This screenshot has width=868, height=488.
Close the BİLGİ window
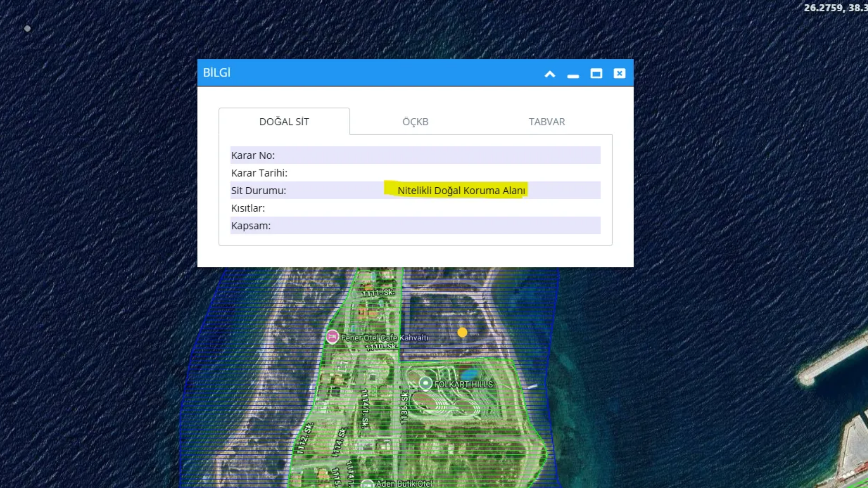pos(620,74)
